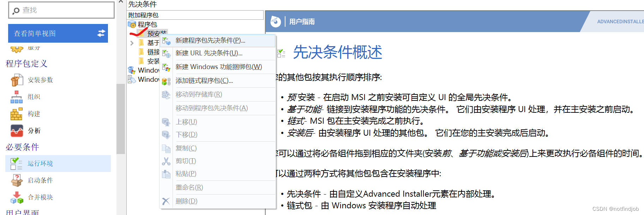Click 用户指南 header text
This screenshot has height=215, width=644.
click(302, 21)
